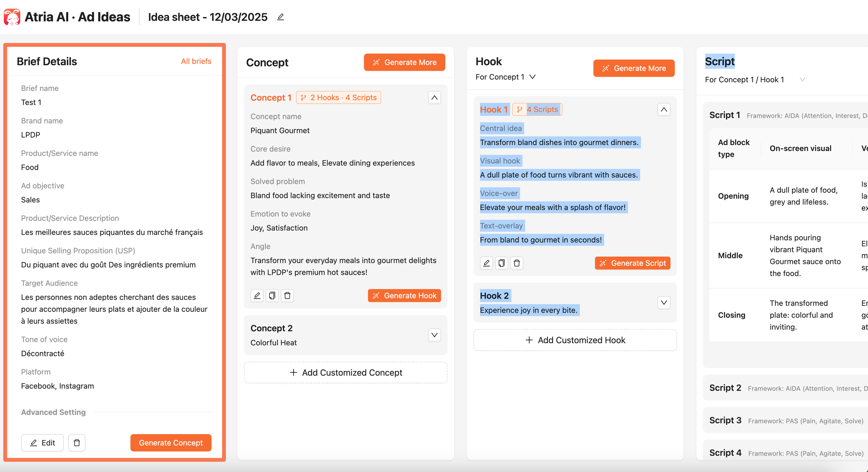Viewport: 868px width, 472px height.
Task: Delete Concept 1 with the trash icon
Action: click(287, 295)
